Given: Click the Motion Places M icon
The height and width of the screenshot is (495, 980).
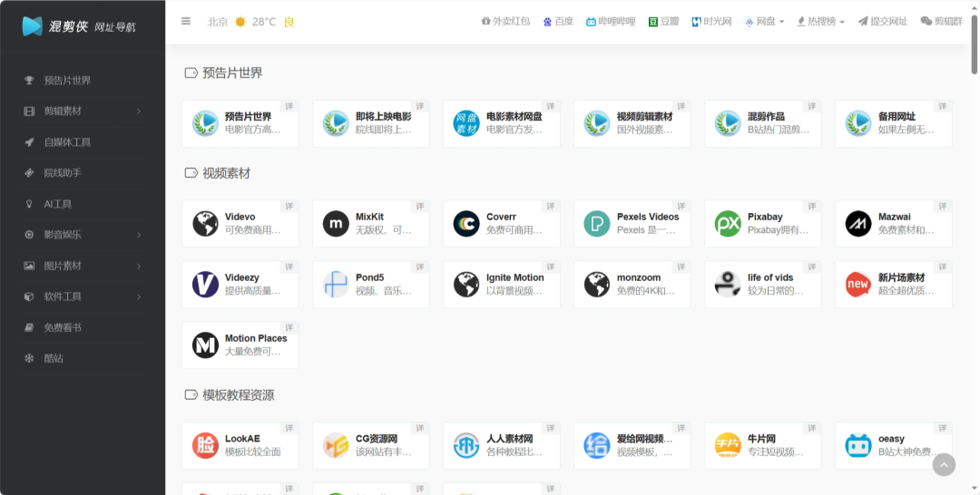Looking at the screenshot, I should coord(205,345).
